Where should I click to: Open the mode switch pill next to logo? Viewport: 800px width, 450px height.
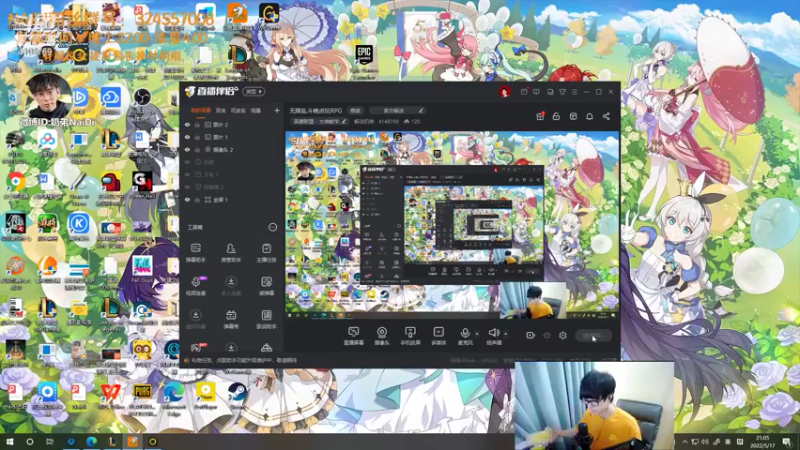click(254, 92)
